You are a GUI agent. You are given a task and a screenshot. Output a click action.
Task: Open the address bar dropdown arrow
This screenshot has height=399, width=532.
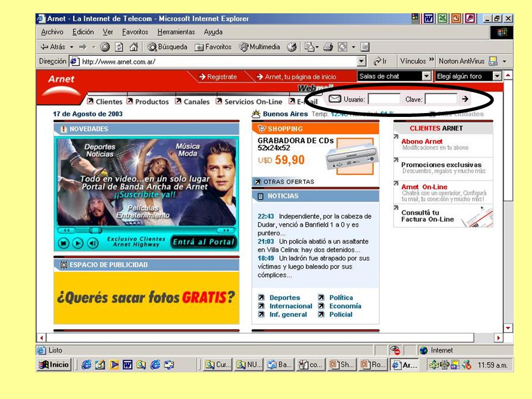point(362,62)
